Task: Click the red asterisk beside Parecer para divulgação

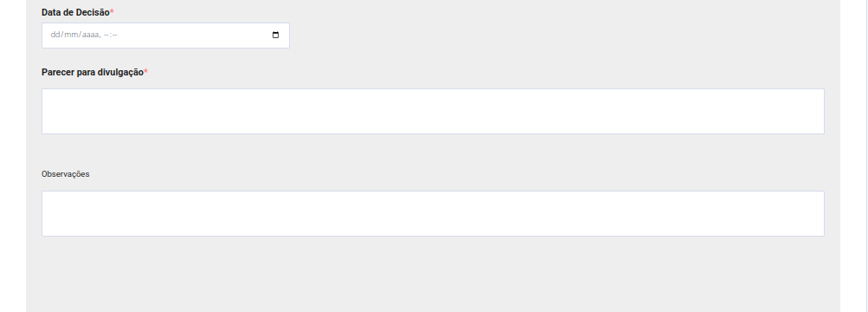Action: (146, 72)
